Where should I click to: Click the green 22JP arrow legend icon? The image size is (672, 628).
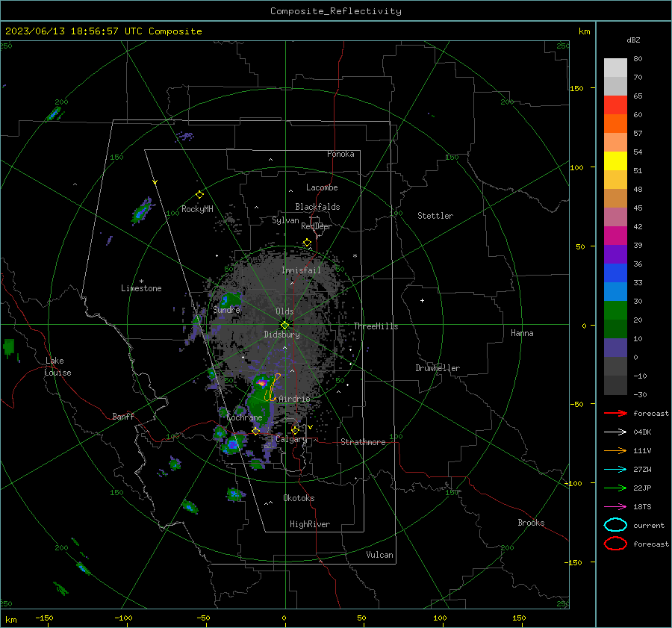pyautogui.click(x=615, y=488)
